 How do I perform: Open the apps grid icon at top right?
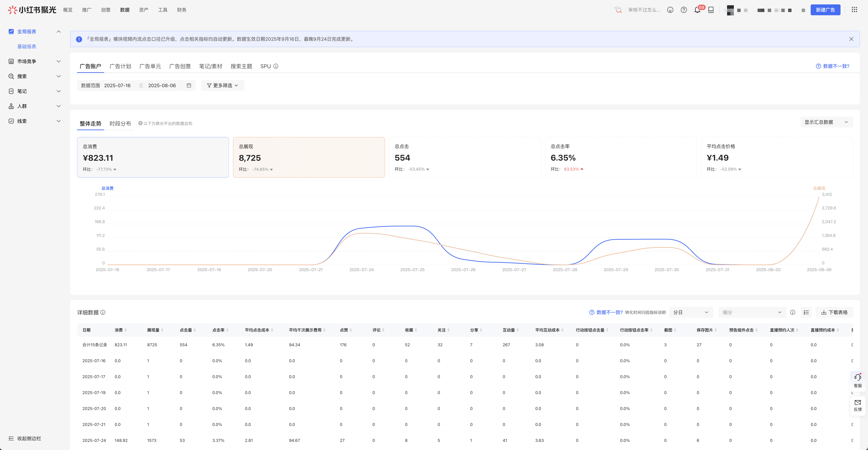tap(854, 10)
